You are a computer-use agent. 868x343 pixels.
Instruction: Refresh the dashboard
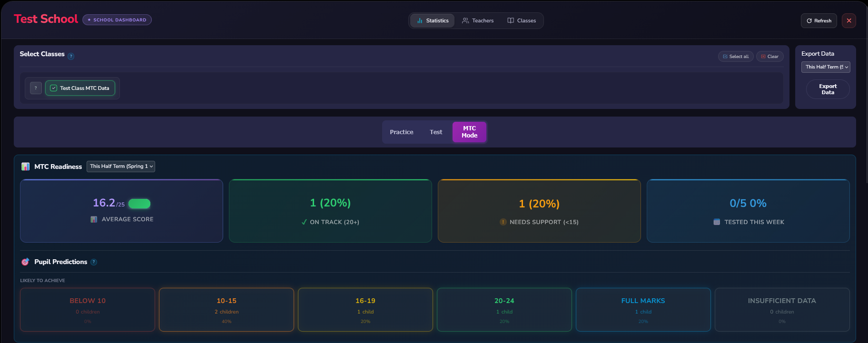click(819, 20)
